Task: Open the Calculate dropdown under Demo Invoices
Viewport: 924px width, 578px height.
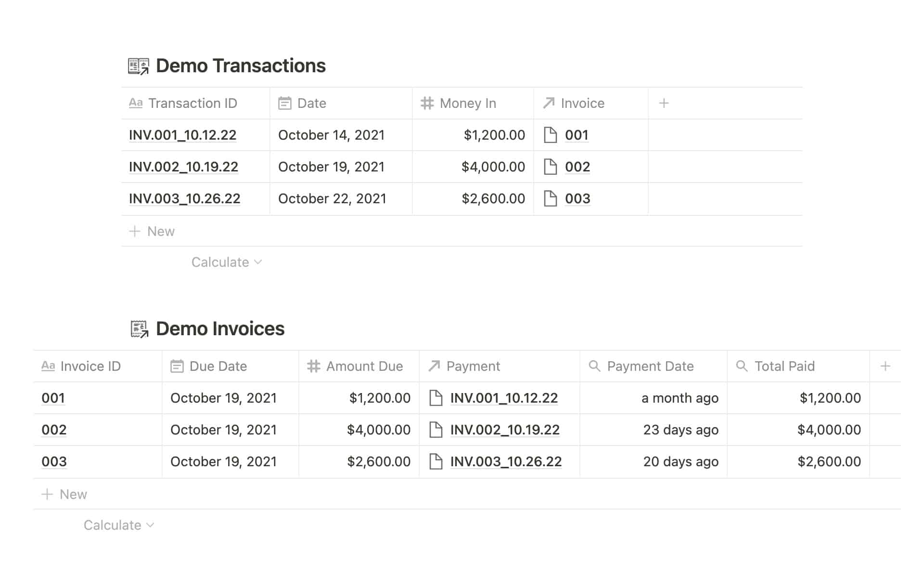Action: [x=118, y=525]
